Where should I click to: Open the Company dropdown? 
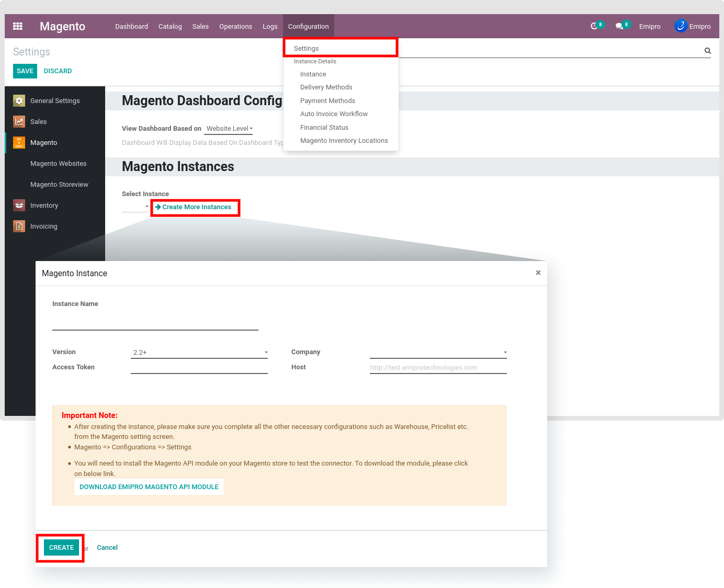(438, 352)
